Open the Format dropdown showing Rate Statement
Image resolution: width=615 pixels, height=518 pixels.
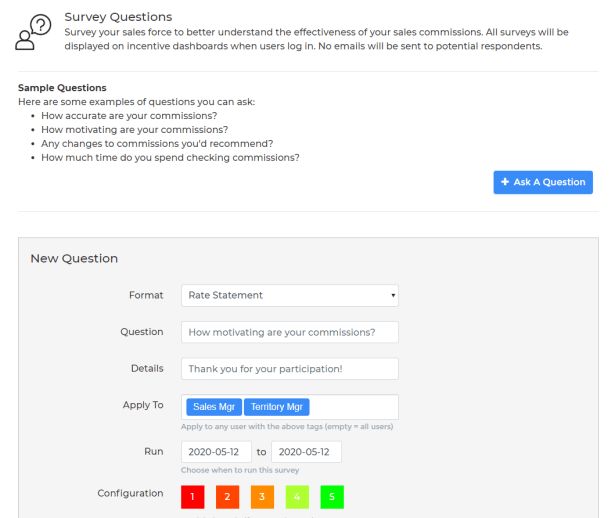click(x=289, y=295)
